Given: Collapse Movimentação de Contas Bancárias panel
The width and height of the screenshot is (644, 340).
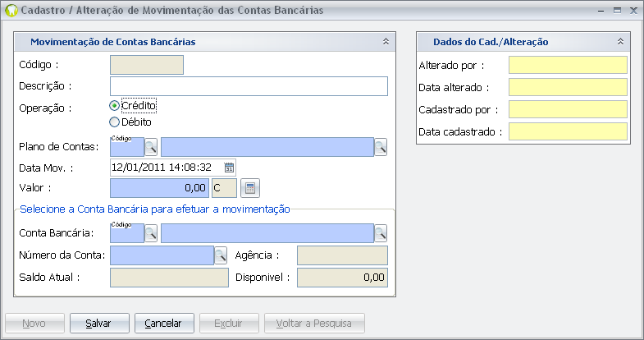Looking at the screenshot, I should [x=386, y=42].
